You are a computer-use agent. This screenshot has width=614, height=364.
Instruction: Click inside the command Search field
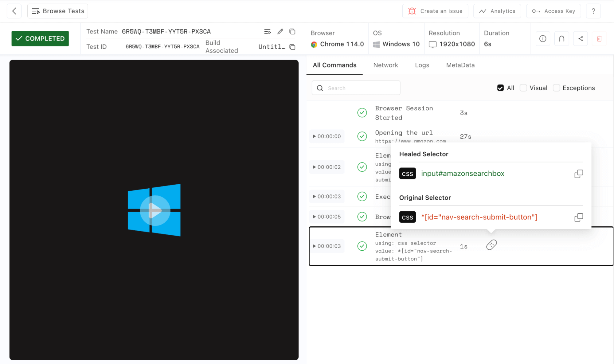point(356,88)
